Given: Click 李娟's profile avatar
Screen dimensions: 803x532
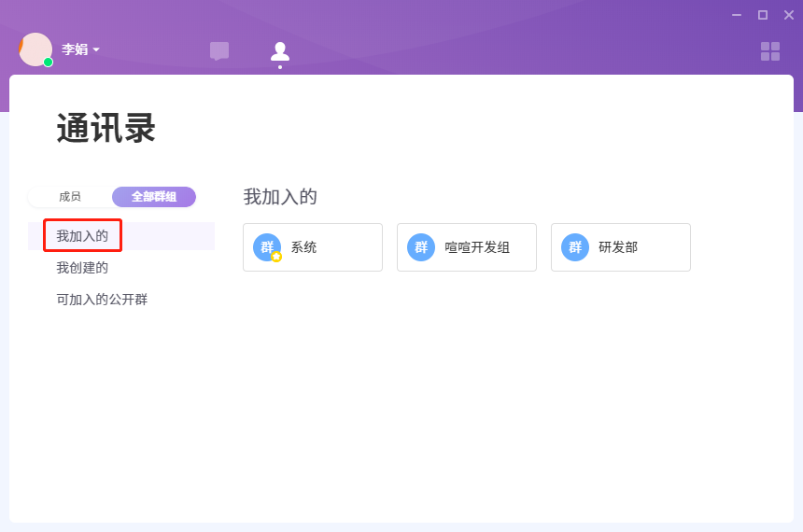Looking at the screenshot, I should click(35, 49).
